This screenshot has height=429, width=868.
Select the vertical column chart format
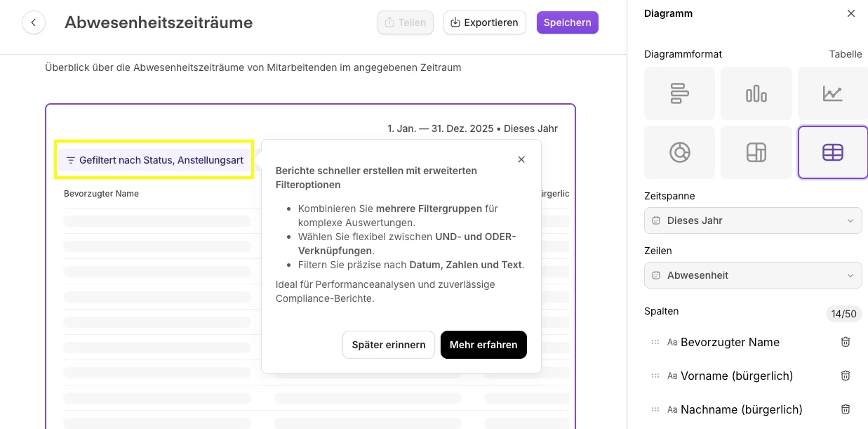coord(756,93)
